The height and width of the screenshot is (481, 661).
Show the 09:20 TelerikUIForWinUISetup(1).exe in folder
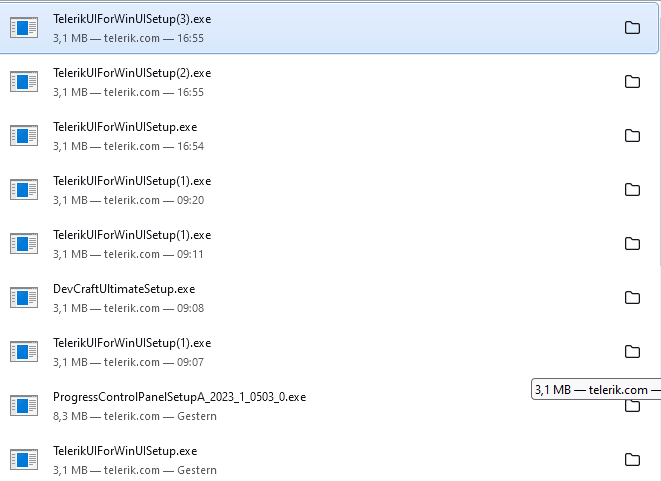pos(632,190)
